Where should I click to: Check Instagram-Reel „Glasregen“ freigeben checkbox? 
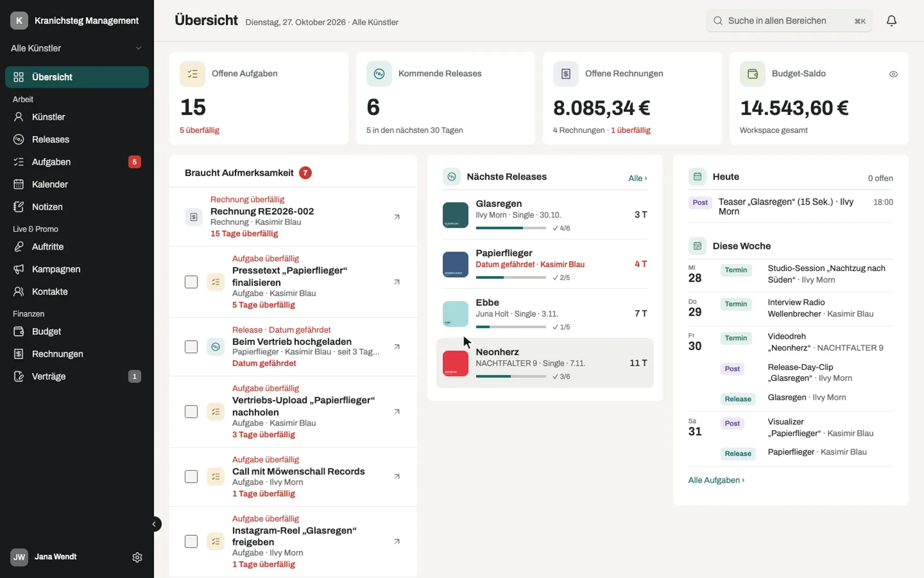(191, 541)
